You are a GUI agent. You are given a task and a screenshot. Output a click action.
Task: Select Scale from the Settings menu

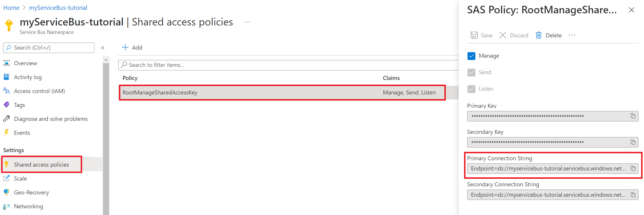tap(20, 178)
